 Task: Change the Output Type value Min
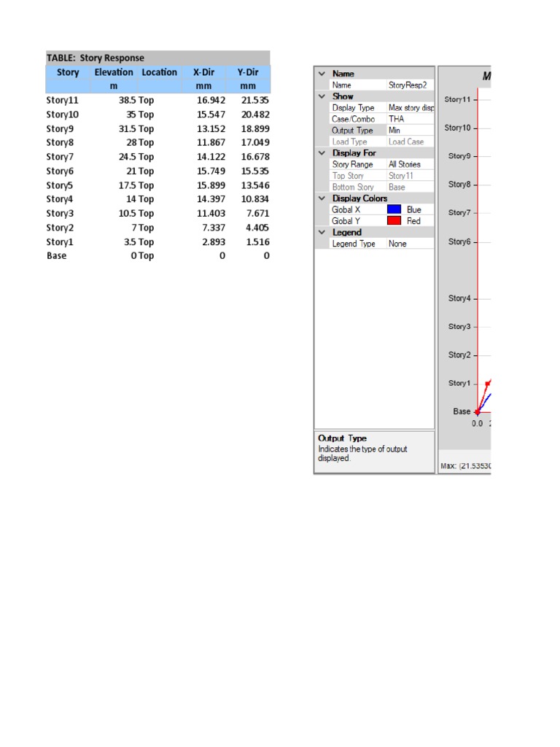(410, 131)
